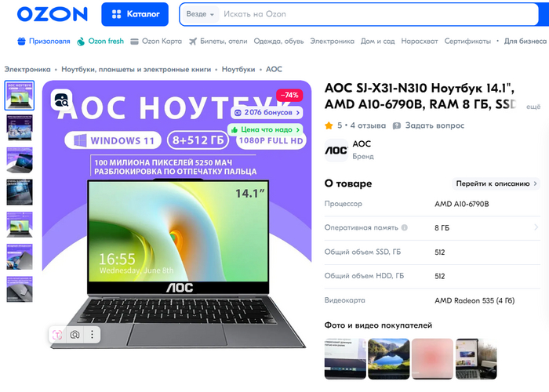
Task: Click the camera lens search icon
Action: point(75,335)
